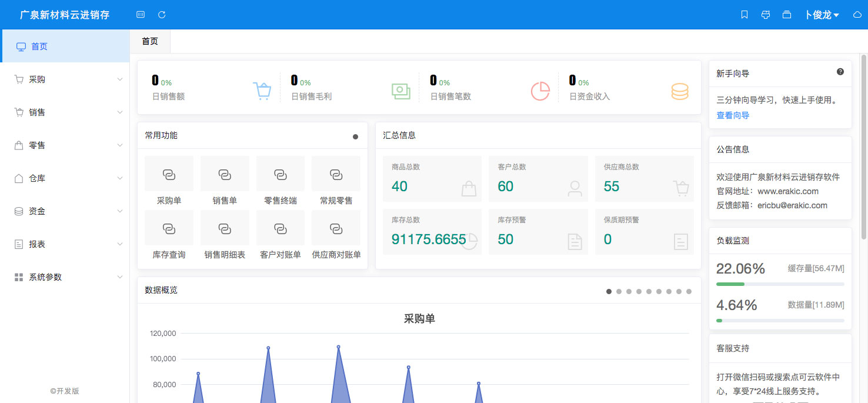The image size is (868, 403).
Task: Expand the 仓库 sidebar menu
Action: (65, 178)
